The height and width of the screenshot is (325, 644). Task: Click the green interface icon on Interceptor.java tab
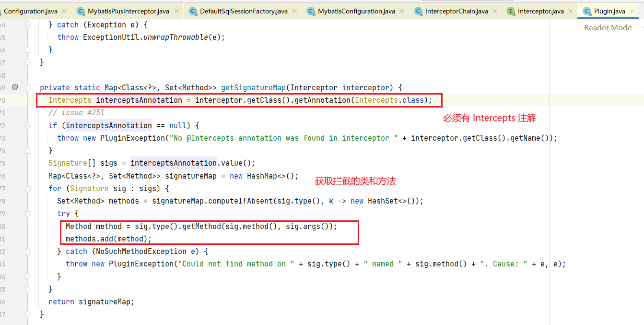coord(510,11)
